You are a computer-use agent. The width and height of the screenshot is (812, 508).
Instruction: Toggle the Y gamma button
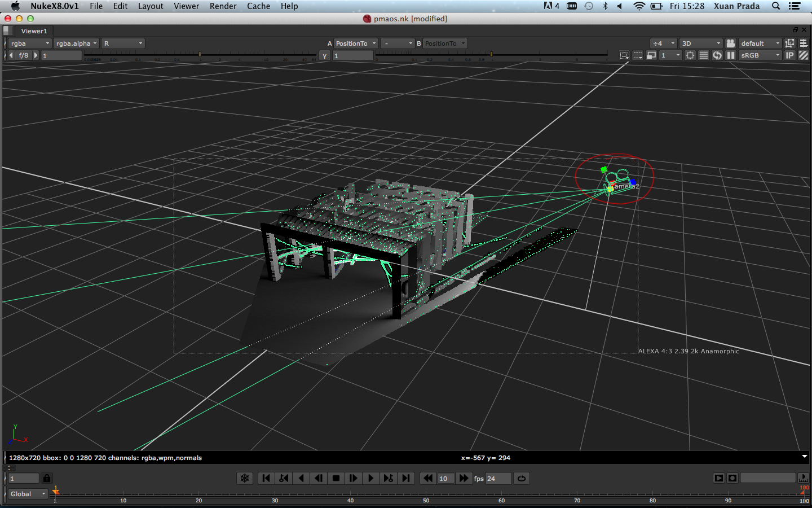pos(325,56)
